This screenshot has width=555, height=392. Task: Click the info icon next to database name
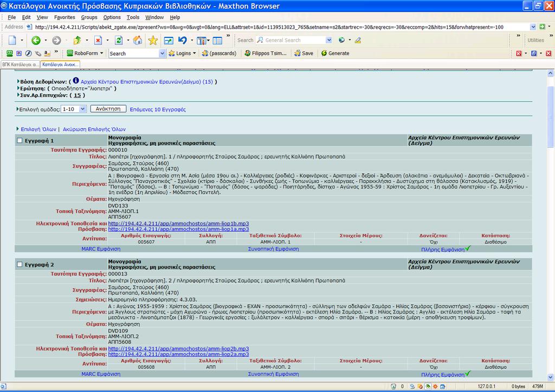pyautogui.click(x=76, y=81)
